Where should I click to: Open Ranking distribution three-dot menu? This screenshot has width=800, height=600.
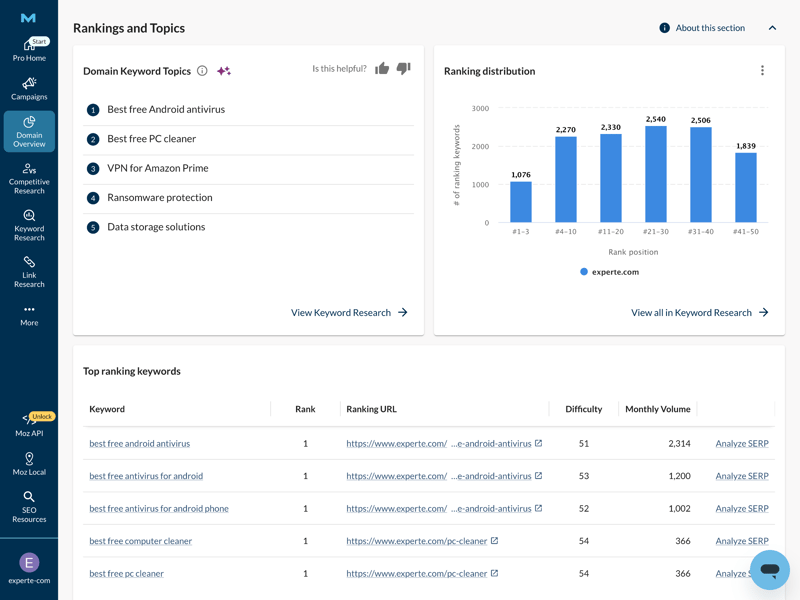(762, 71)
